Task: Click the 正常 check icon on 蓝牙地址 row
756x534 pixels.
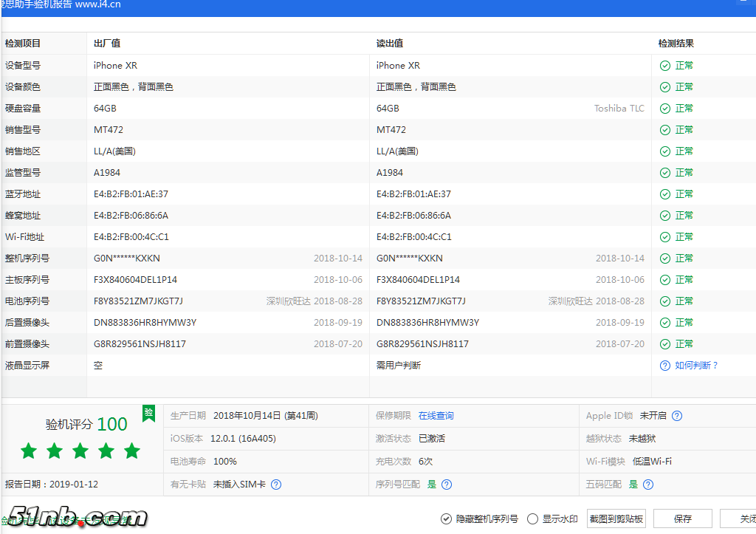Action: (665, 194)
